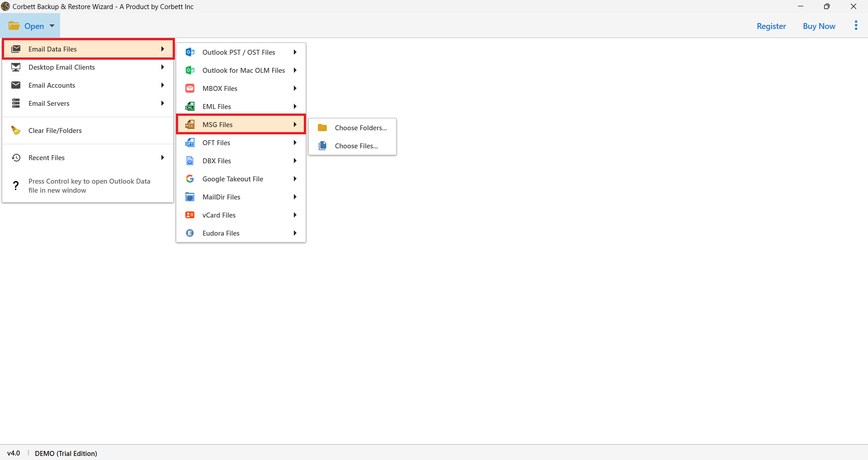The image size is (868, 460).
Task: Expand the Eudora Files submenu arrow
Action: 295,233
